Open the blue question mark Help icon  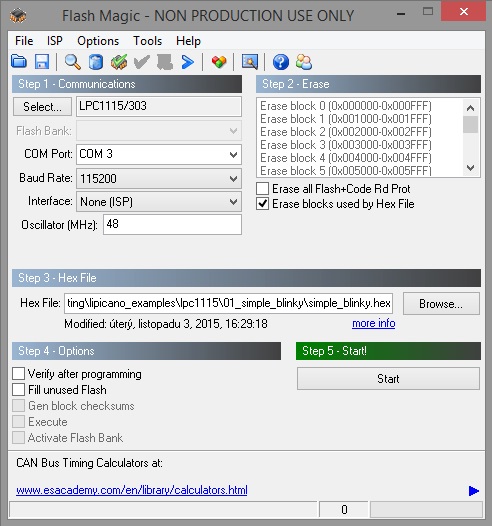pyautogui.click(x=281, y=62)
